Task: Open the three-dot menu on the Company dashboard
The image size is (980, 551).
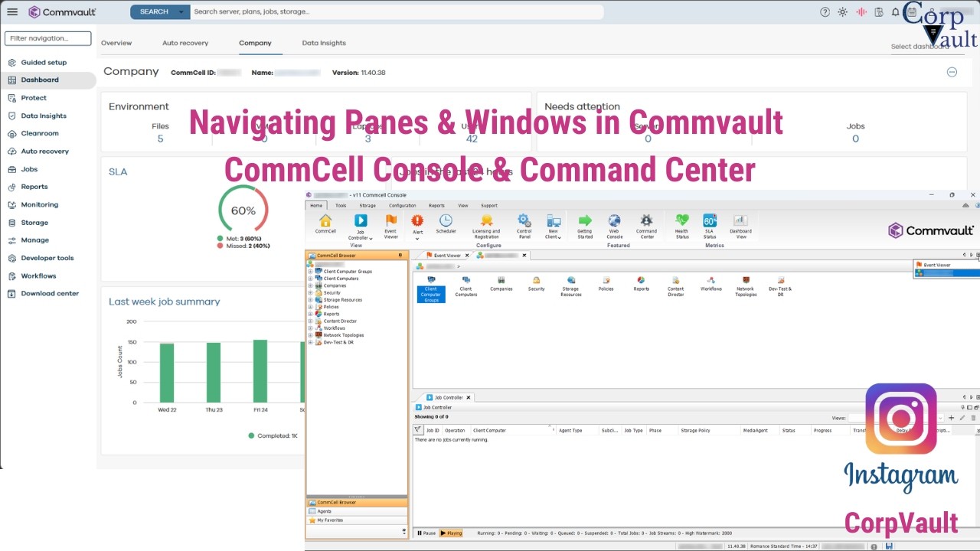Action: pyautogui.click(x=952, y=72)
